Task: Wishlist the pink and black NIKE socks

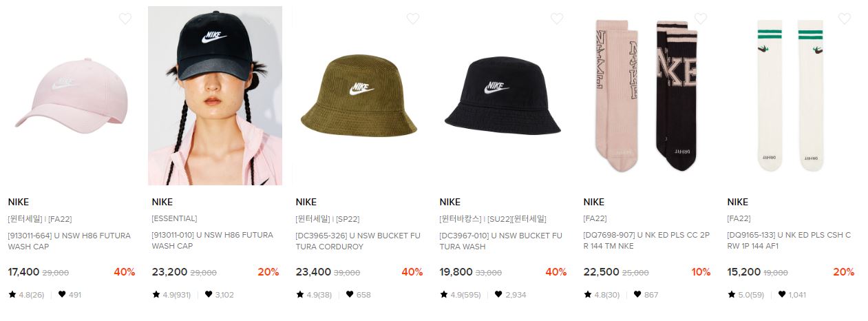Action: [x=701, y=19]
